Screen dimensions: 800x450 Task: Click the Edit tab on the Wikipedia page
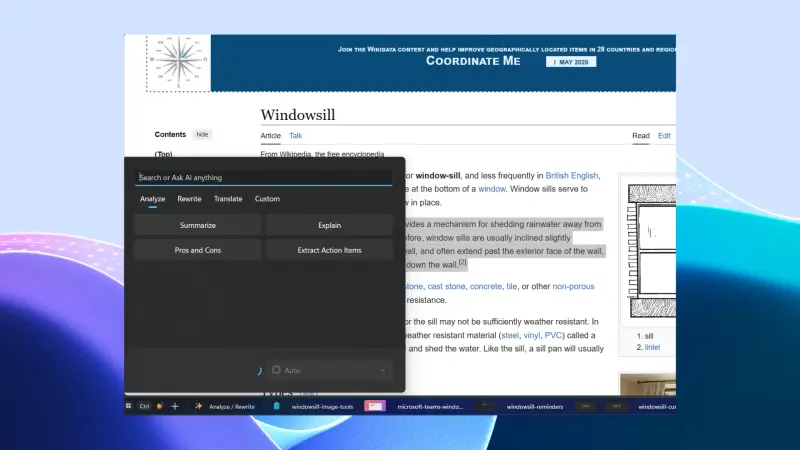[x=664, y=136]
